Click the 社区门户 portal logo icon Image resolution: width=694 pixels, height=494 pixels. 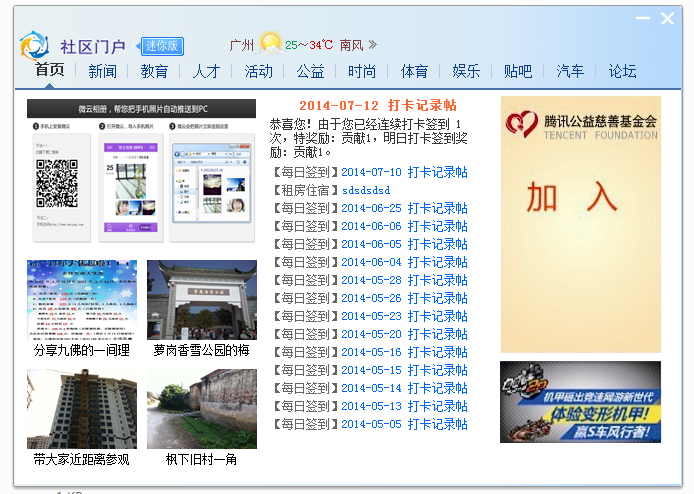point(34,45)
